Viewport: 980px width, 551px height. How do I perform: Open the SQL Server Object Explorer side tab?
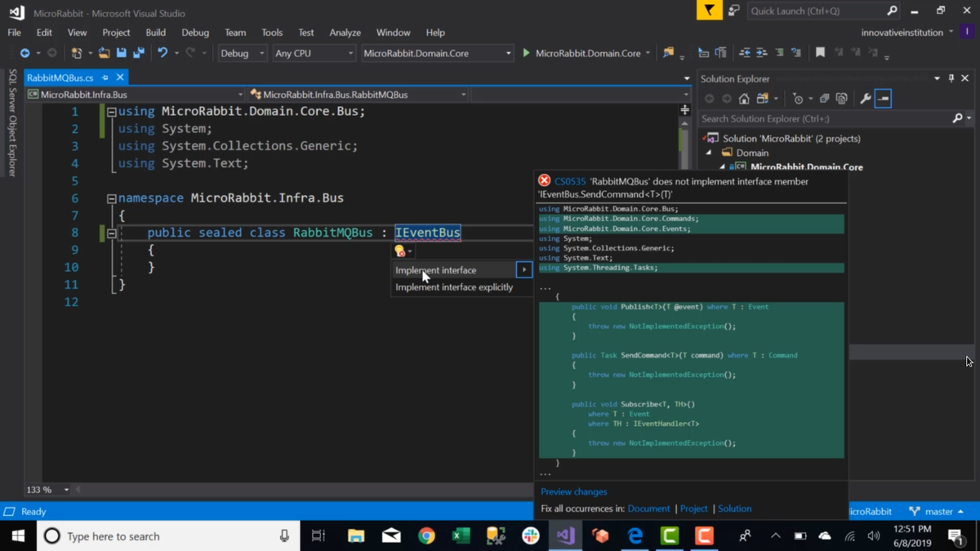11,122
